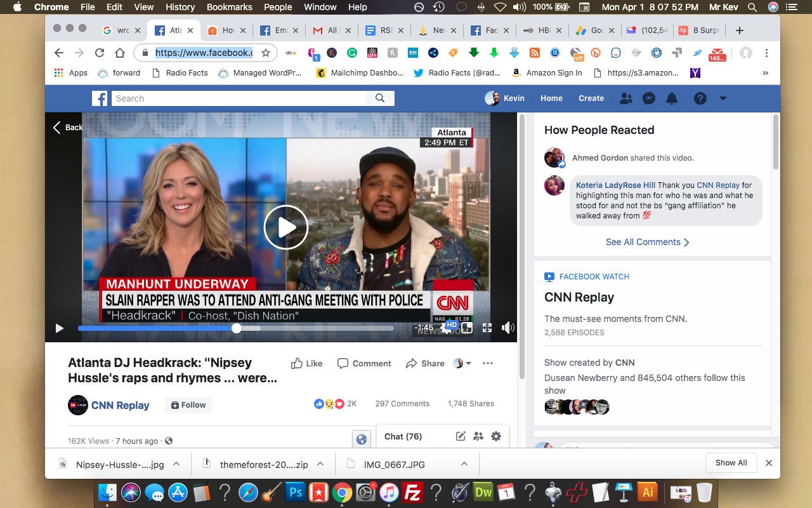Toggle video fullscreen mode
The height and width of the screenshot is (508, 812).
[x=487, y=328]
